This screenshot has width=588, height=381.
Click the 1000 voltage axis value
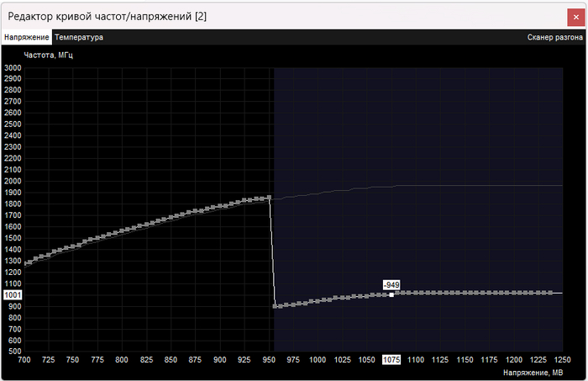(318, 360)
